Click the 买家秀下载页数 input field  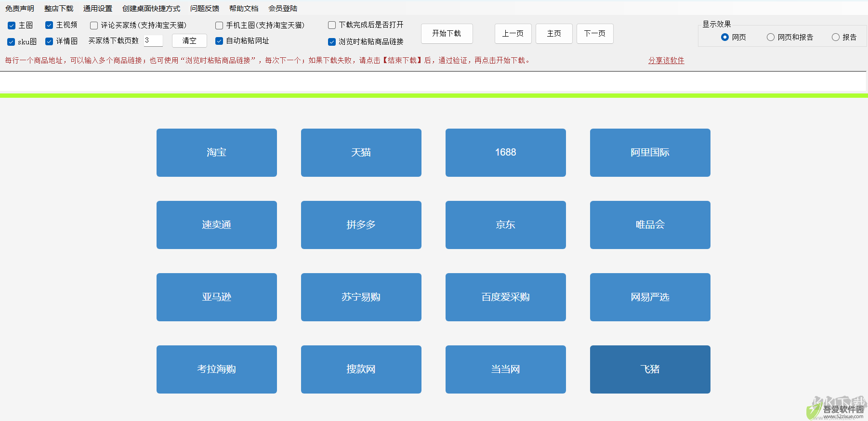click(x=153, y=40)
